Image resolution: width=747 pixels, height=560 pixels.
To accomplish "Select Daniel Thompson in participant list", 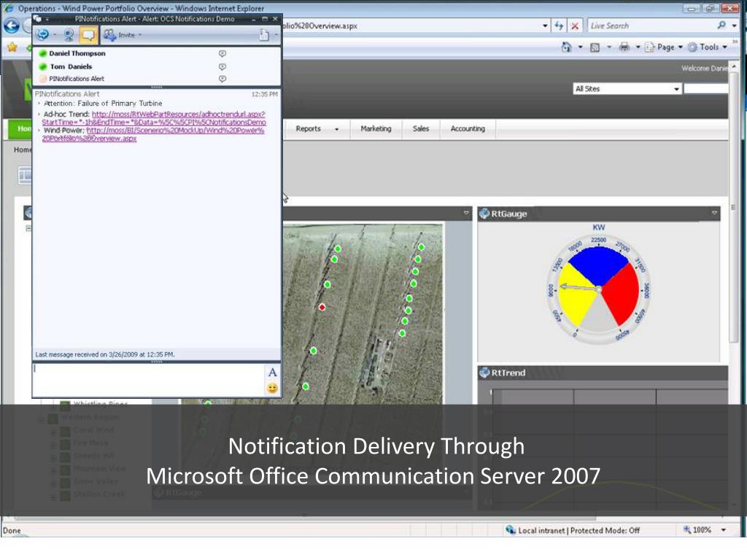I will 77,53.
